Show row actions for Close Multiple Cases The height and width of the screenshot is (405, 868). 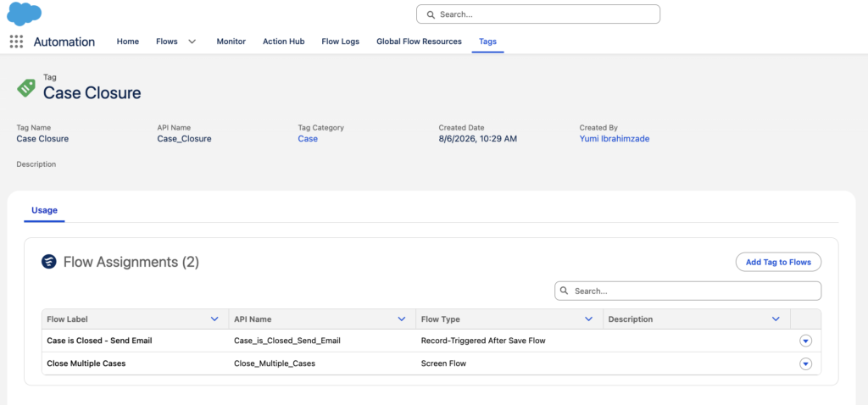pos(805,364)
